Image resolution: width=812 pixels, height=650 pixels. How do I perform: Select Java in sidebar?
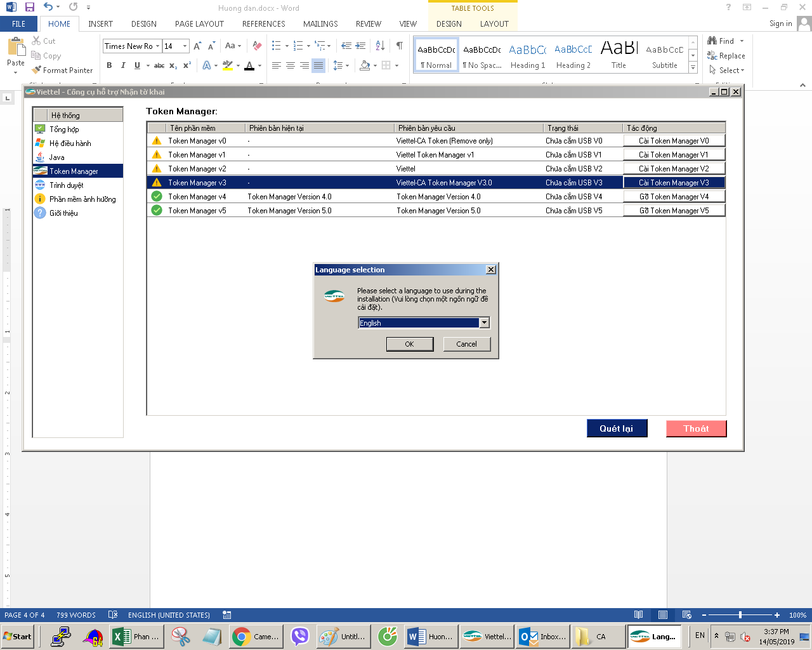coord(78,157)
